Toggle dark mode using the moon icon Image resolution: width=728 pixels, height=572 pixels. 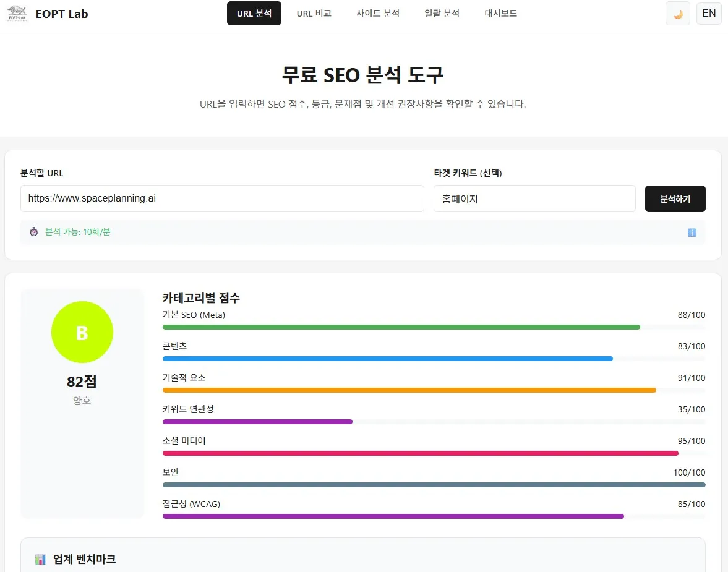677,13
